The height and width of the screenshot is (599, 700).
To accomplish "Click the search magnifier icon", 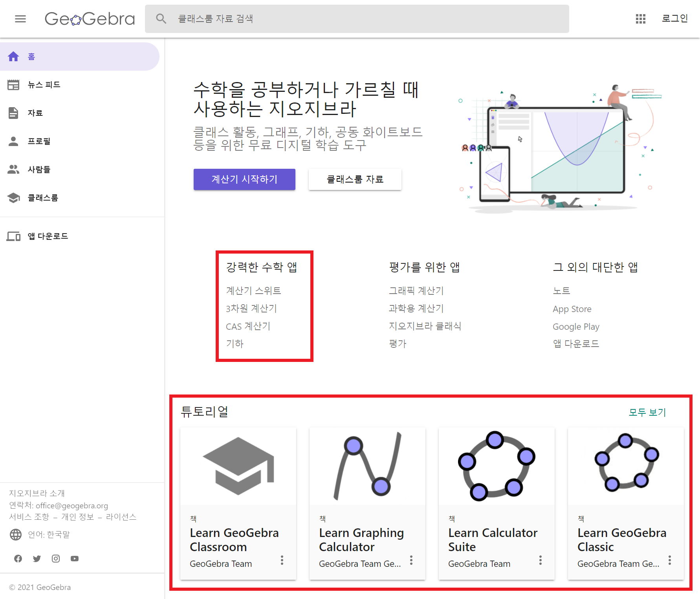I will point(161,18).
